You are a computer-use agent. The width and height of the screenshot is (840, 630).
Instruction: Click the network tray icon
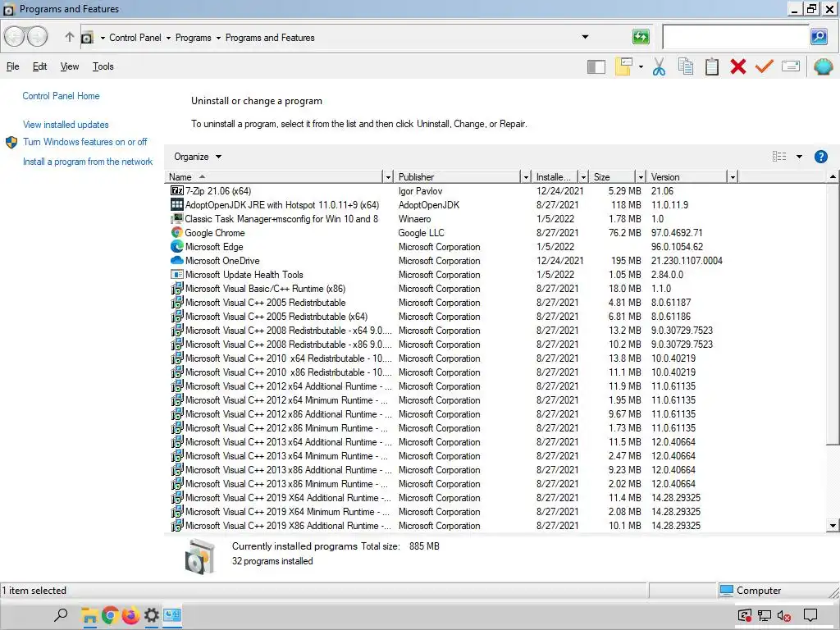pyautogui.click(x=765, y=616)
